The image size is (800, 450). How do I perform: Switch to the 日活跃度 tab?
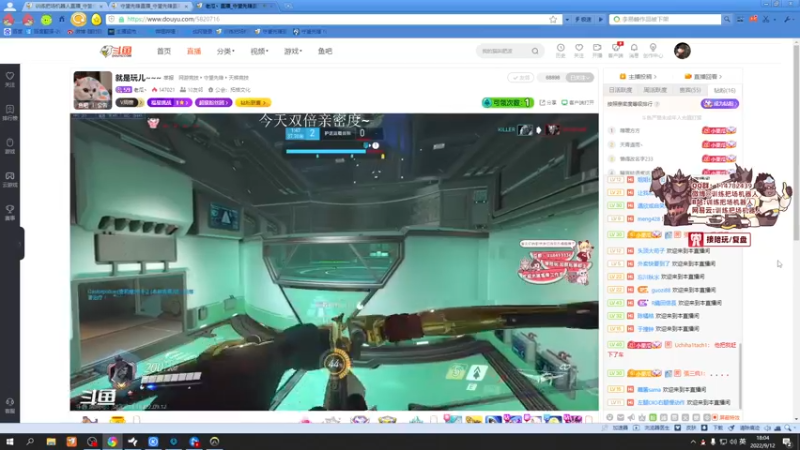[x=620, y=90]
